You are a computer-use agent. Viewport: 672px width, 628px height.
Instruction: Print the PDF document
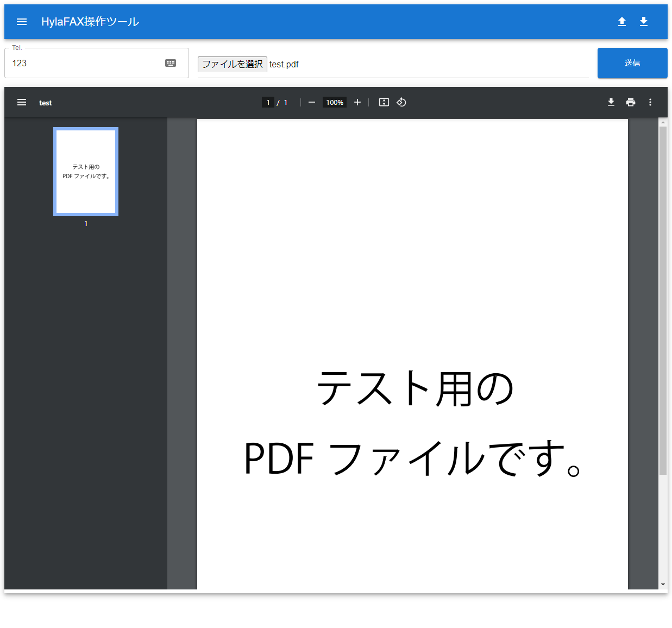(x=631, y=102)
